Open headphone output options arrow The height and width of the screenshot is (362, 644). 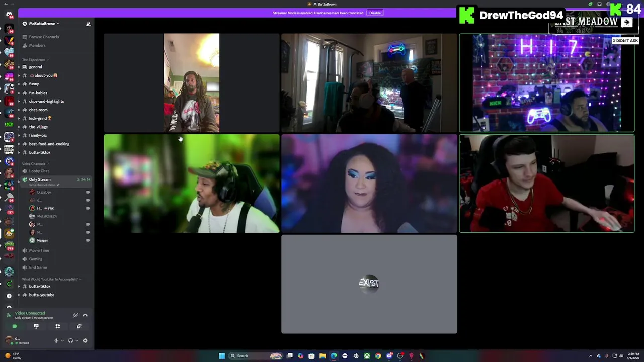pyautogui.click(x=76, y=341)
